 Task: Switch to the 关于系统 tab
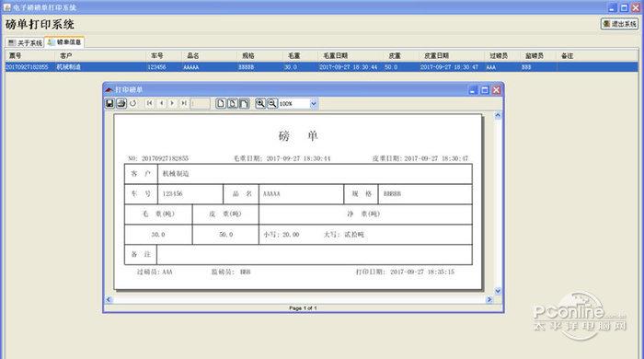click(x=25, y=42)
